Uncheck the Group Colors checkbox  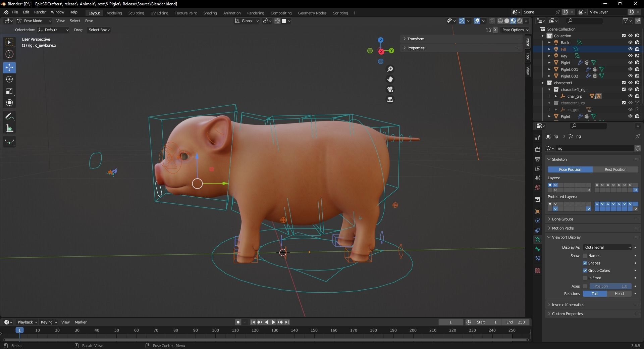click(585, 270)
